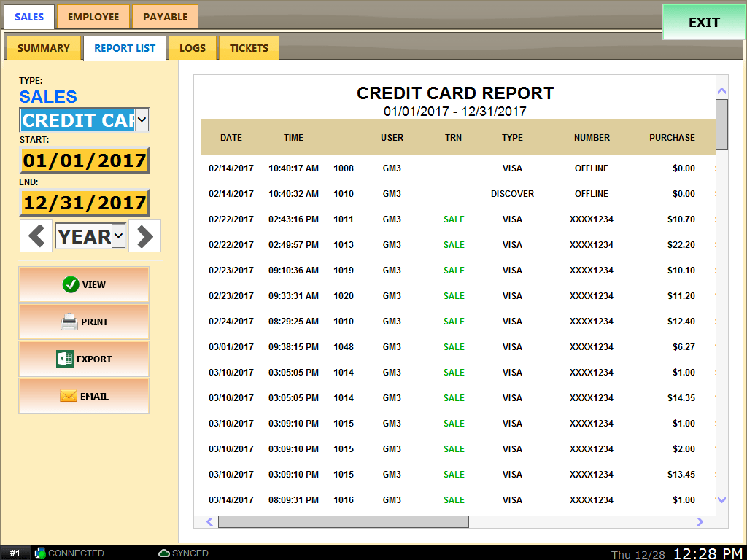The width and height of the screenshot is (747, 560).
Task: Open the SUMMARY tab
Action: [42, 47]
